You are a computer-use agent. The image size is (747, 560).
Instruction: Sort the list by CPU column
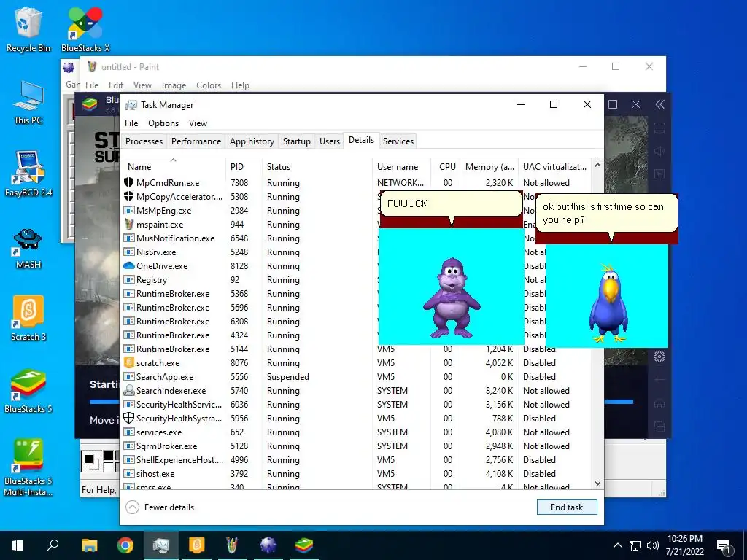pos(446,167)
